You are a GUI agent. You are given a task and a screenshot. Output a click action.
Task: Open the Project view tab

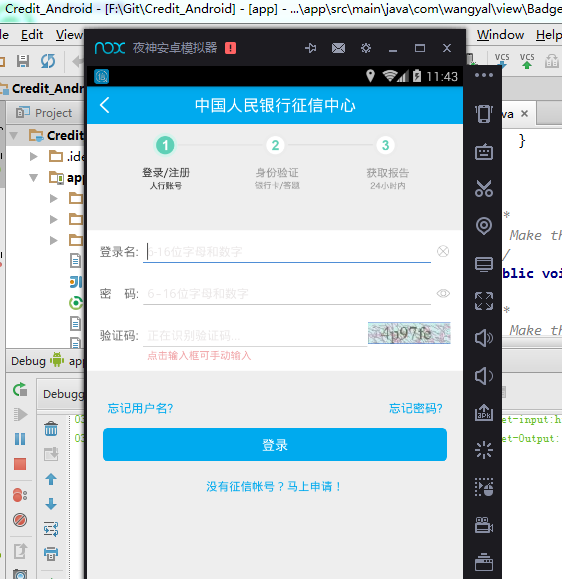click(44, 113)
